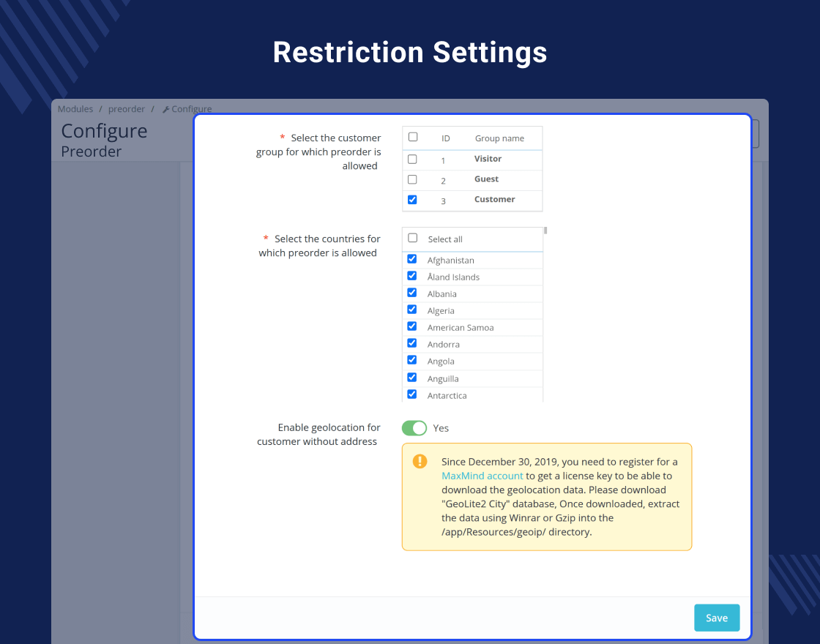Click the Yes label beside geolocation toggle
The width and height of the screenshot is (820, 644).
click(x=441, y=428)
